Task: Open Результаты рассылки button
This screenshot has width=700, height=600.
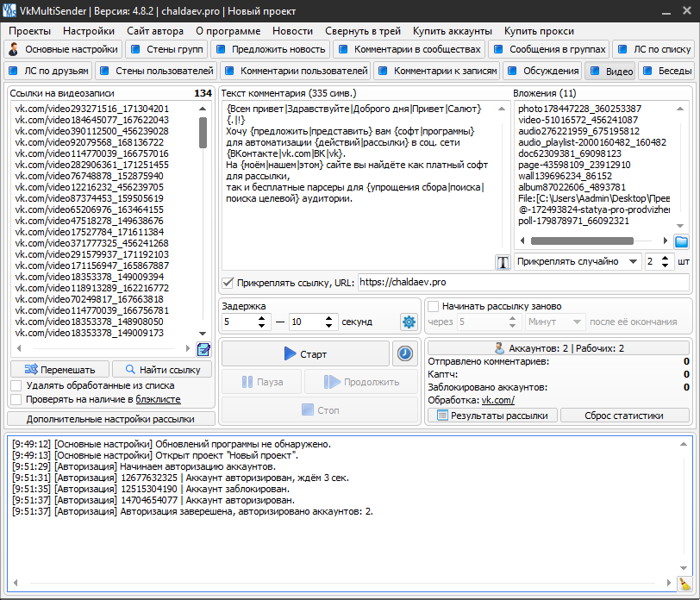Action: point(492,415)
